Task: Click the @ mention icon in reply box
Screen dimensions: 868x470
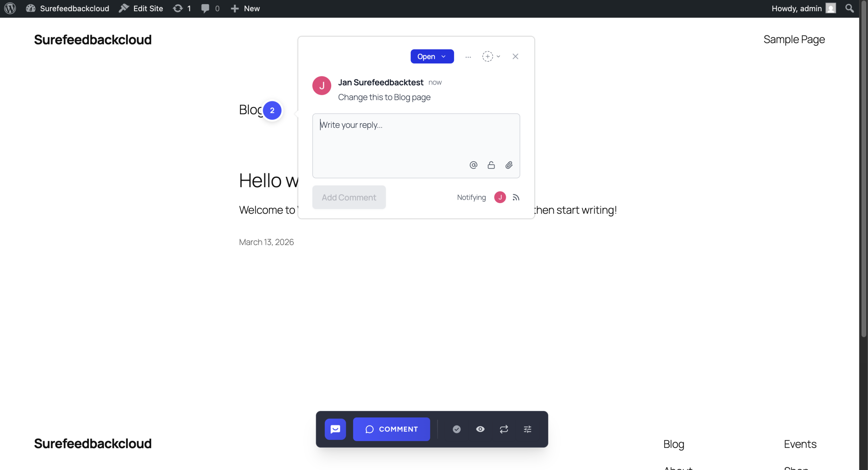Action: pyautogui.click(x=473, y=165)
